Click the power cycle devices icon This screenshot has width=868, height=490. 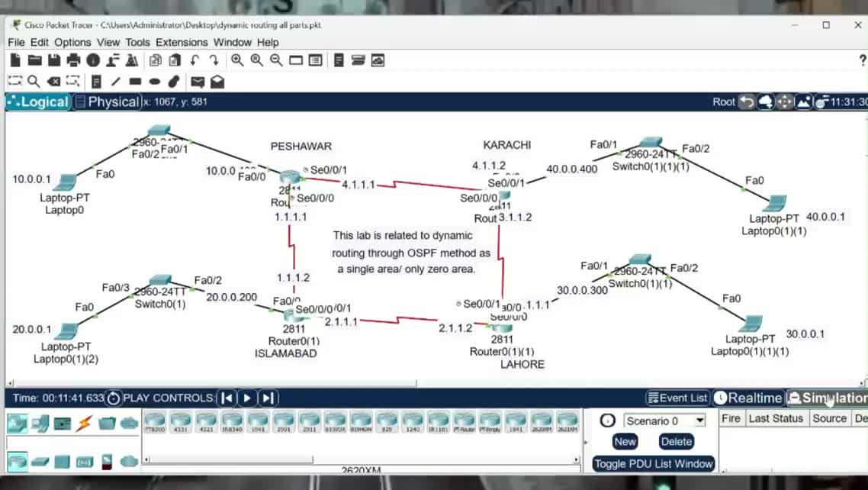point(113,398)
